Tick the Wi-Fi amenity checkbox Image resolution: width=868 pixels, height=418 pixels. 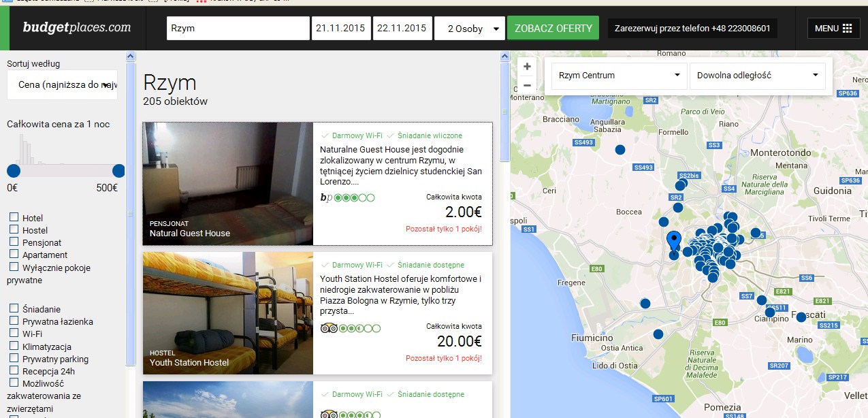point(14,333)
